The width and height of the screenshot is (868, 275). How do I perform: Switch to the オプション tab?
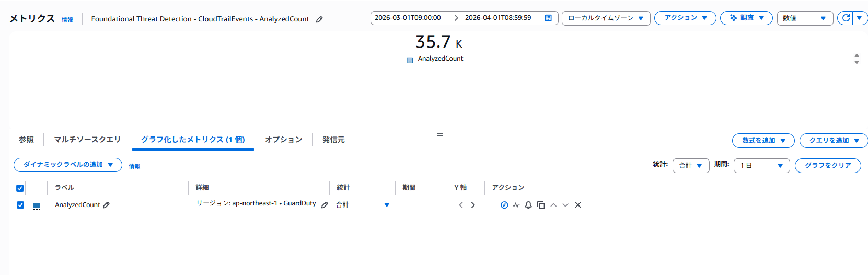(x=283, y=140)
